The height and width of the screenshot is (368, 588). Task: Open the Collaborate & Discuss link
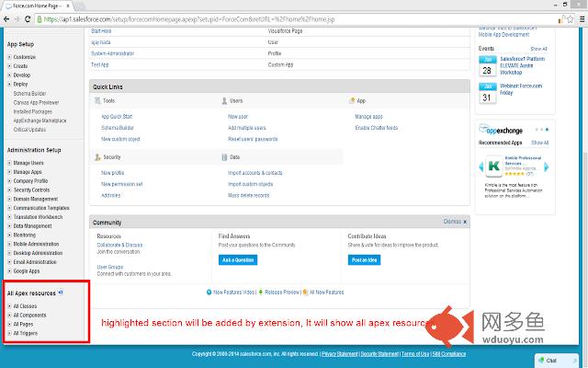[119, 245]
